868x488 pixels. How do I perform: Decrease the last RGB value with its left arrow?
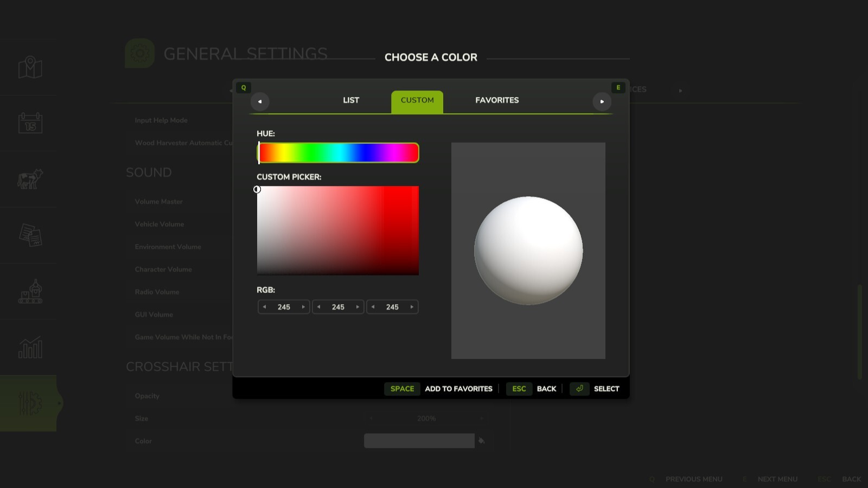[x=373, y=307]
